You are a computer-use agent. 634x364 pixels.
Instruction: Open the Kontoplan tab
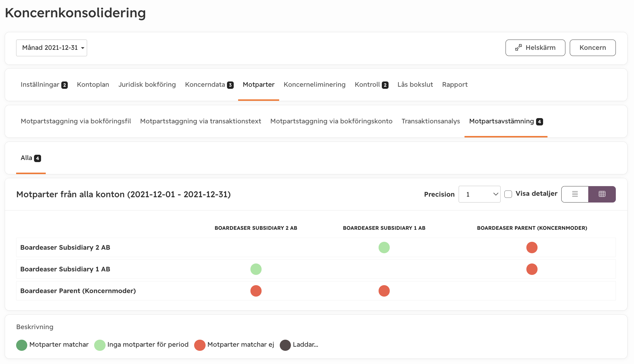click(x=93, y=85)
